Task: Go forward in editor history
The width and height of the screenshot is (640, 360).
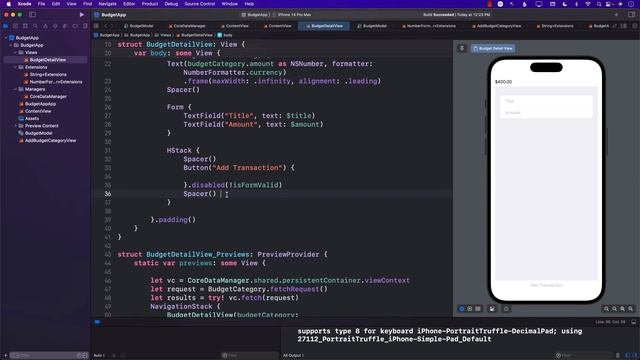Action: 113,26
